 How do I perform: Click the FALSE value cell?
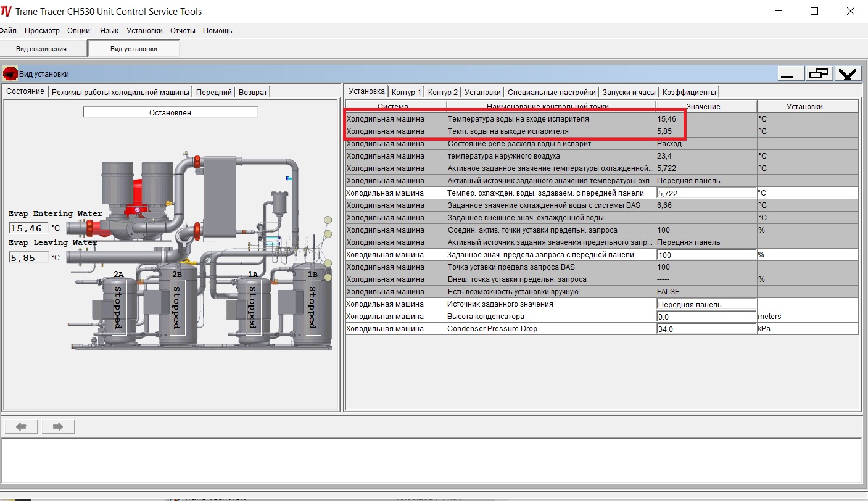pyautogui.click(x=706, y=292)
